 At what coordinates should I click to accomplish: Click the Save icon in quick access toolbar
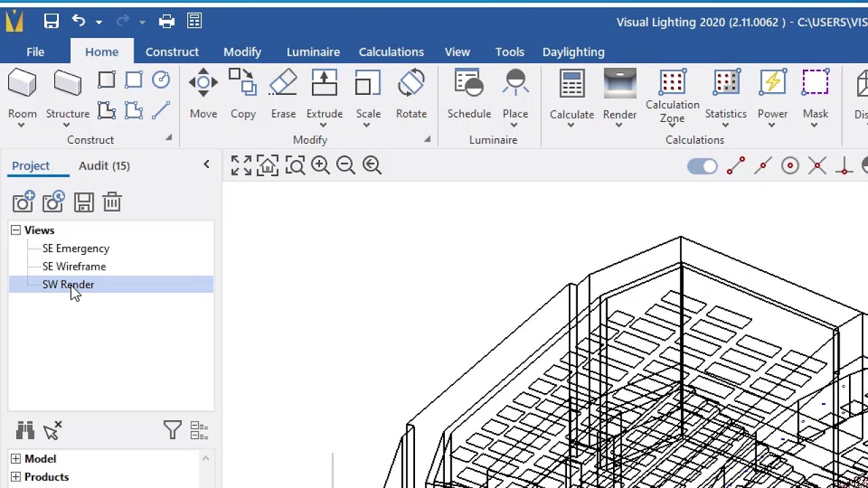click(x=51, y=22)
